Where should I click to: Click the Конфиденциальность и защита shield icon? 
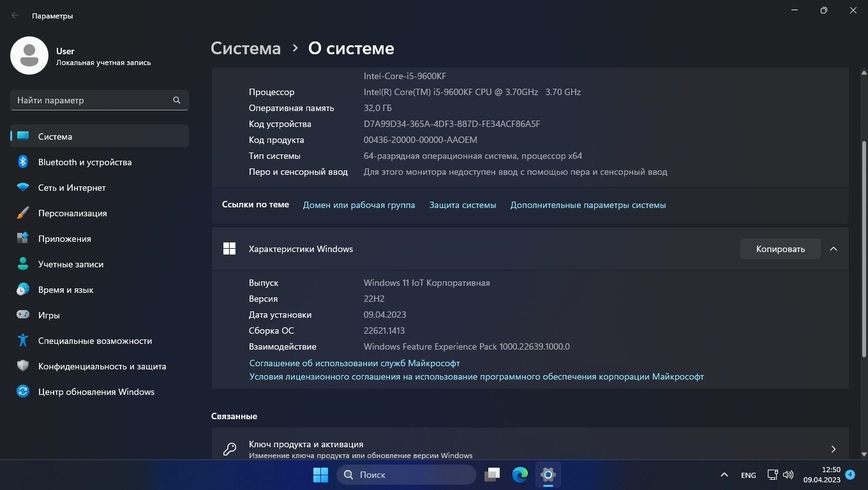(23, 366)
